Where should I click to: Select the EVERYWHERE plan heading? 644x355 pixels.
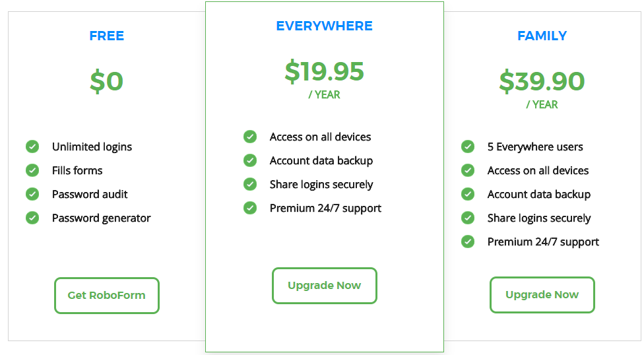(x=325, y=26)
